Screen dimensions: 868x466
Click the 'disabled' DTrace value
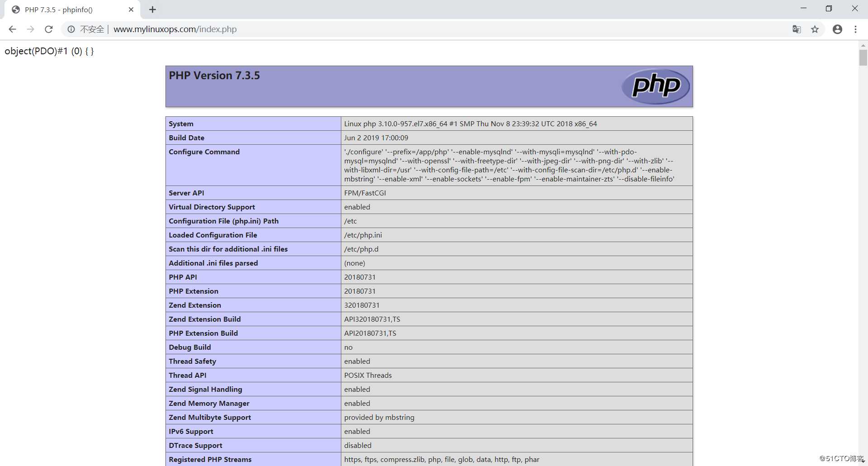(x=358, y=446)
